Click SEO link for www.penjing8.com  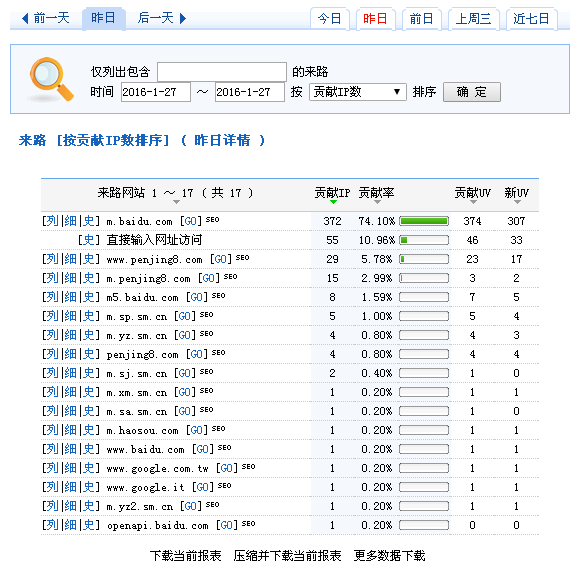243,258
